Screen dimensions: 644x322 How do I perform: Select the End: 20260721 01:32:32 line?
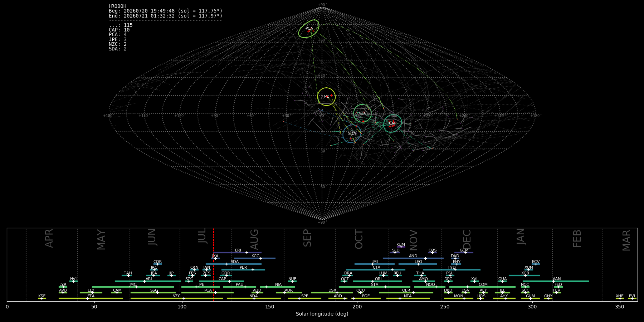pyautogui.click(x=165, y=16)
